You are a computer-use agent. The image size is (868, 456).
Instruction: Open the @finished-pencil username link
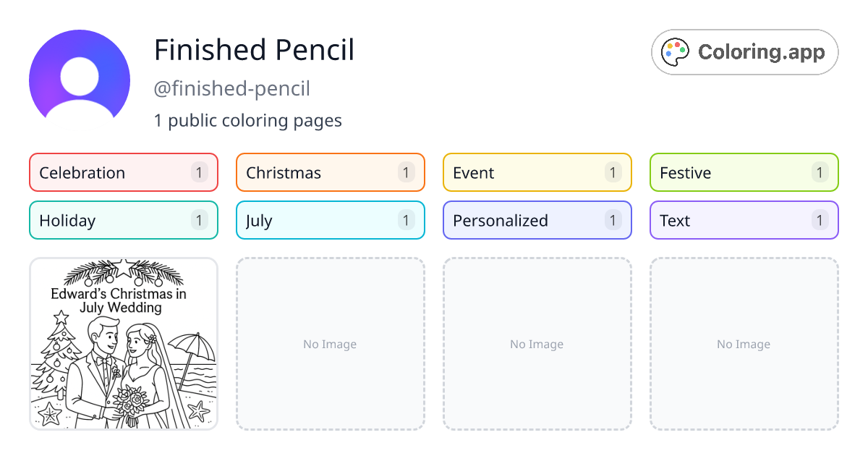[x=232, y=88]
